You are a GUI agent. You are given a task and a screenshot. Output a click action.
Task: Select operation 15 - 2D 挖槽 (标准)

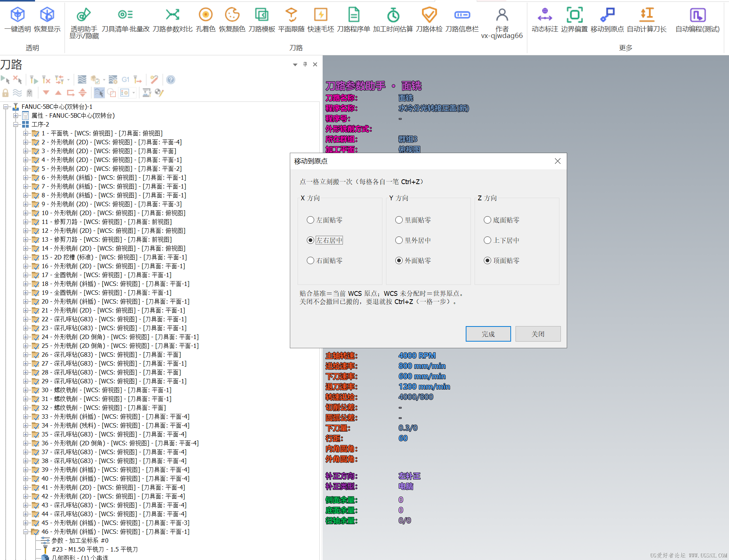coord(114,257)
